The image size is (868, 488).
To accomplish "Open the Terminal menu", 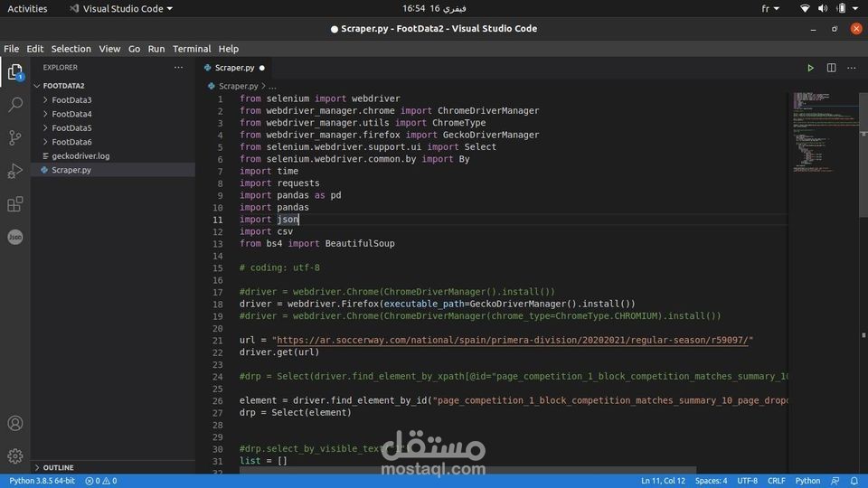I will (192, 49).
